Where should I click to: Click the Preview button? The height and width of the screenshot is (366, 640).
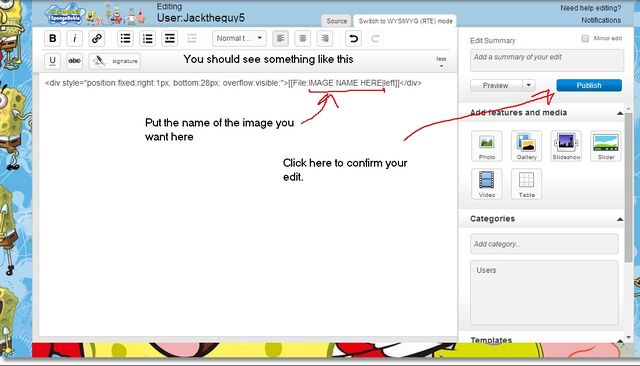coord(496,85)
